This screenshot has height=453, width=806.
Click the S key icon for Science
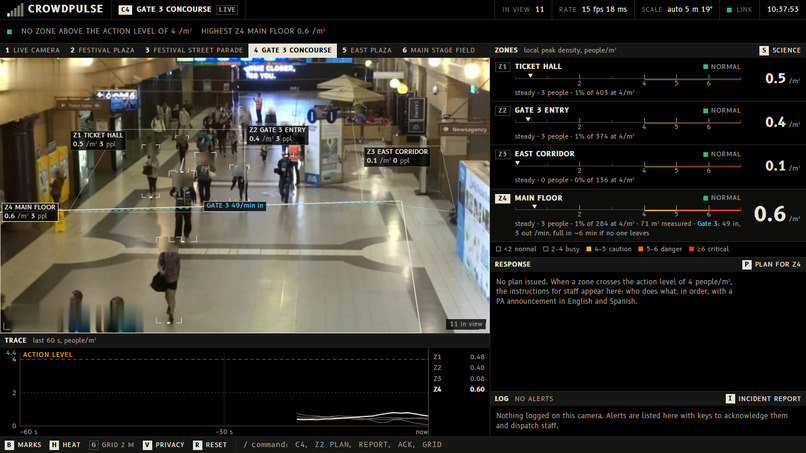(x=764, y=50)
